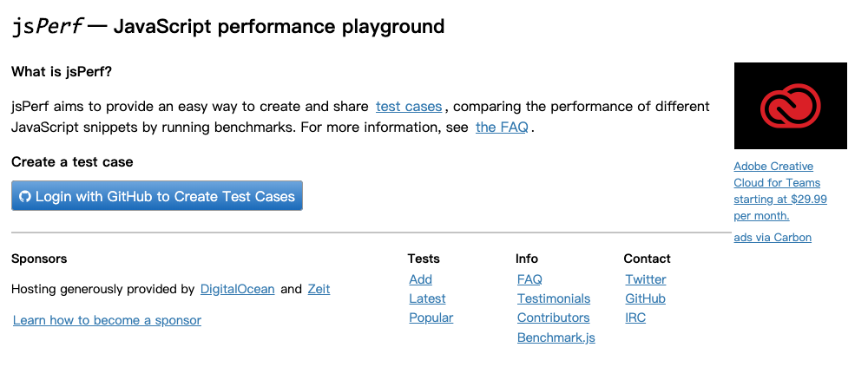The image size is (868, 367).
Task: Click FAQ under Info section
Action: click(x=529, y=279)
